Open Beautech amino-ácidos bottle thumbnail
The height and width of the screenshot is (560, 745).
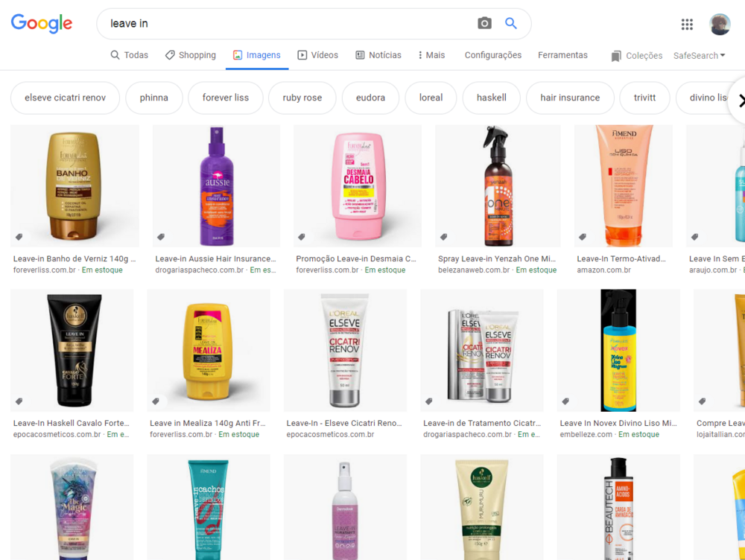click(x=618, y=507)
